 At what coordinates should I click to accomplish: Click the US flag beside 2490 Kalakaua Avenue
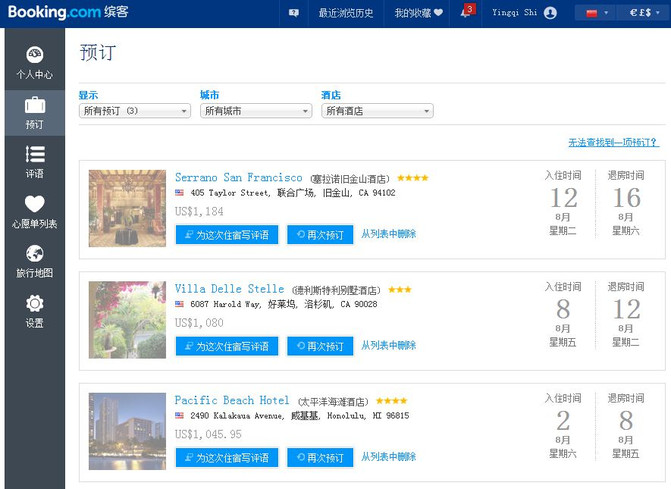click(x=179, y=415)
